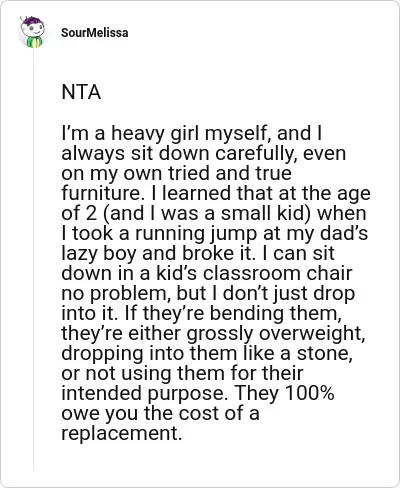Click the words "no problem"
The width and height of the screenshot is (400, 488).
click(116, 294)
